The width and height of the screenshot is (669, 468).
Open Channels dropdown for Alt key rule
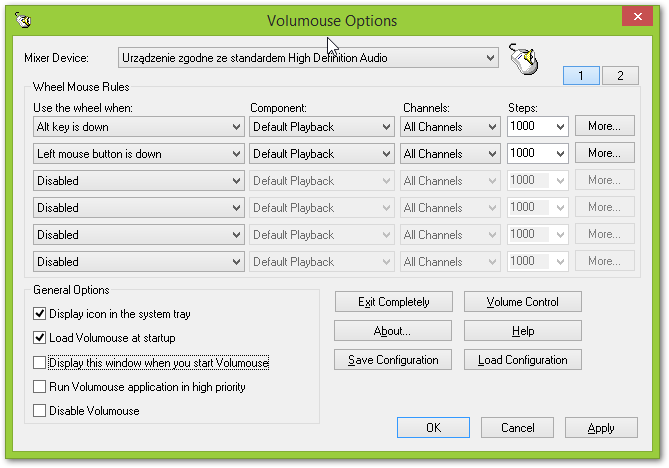[450, 127]
